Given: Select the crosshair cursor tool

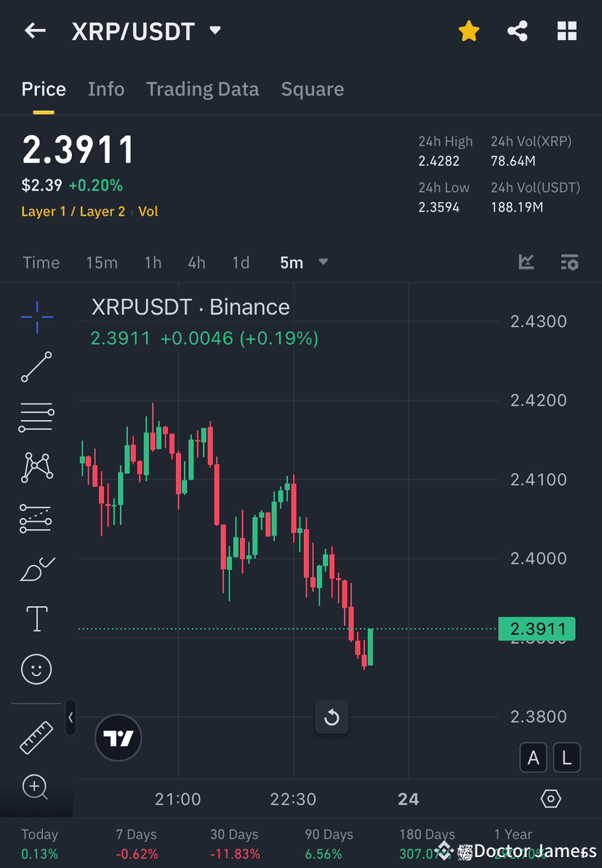Looking at the screenshot, I should point(36,316).
